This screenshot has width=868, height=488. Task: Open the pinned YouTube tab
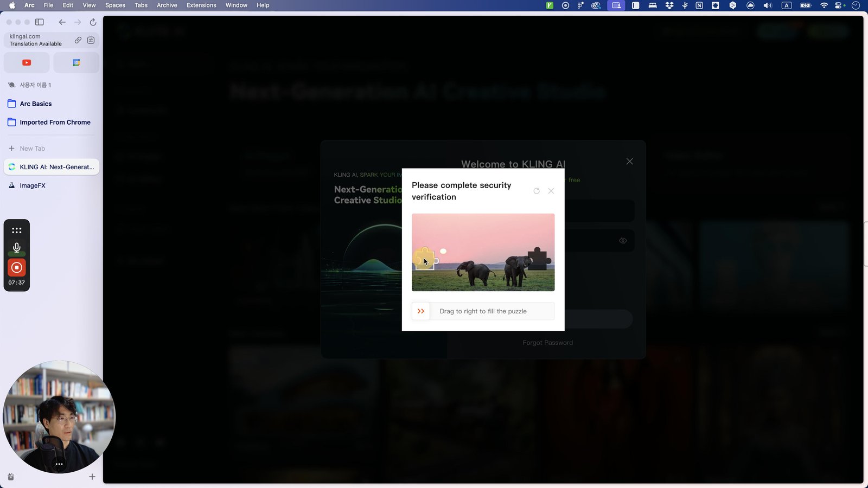(x=27, y=63)
